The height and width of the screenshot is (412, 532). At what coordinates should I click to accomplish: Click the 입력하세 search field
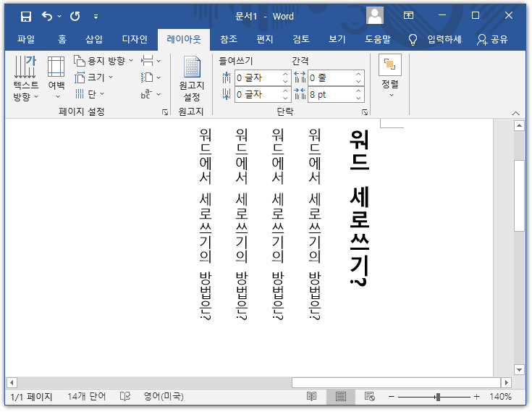coord(444,39)
